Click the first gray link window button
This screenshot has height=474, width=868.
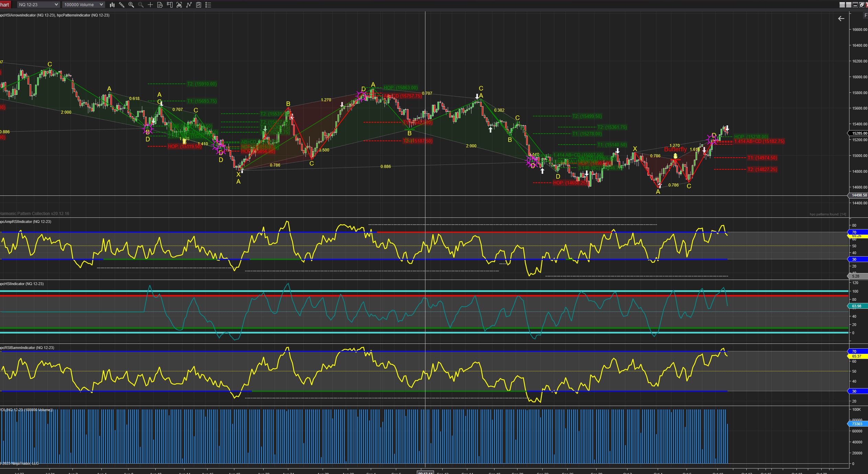(842, 5)
